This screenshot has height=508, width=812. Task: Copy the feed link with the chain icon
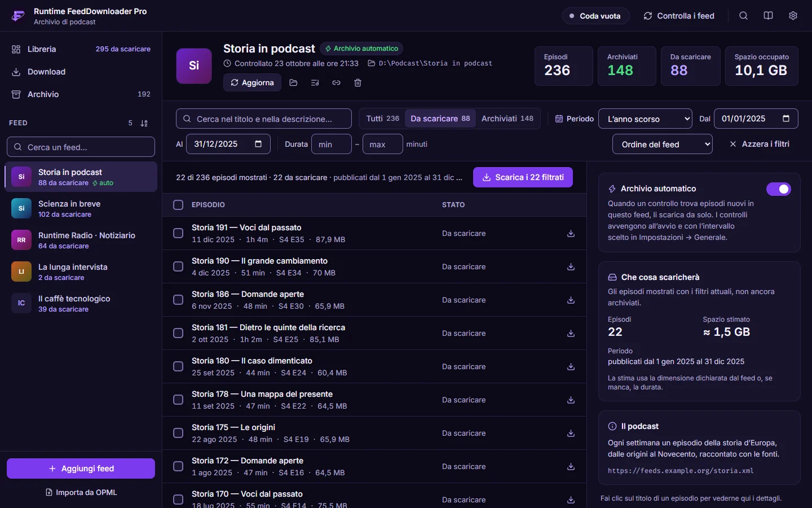336,82
